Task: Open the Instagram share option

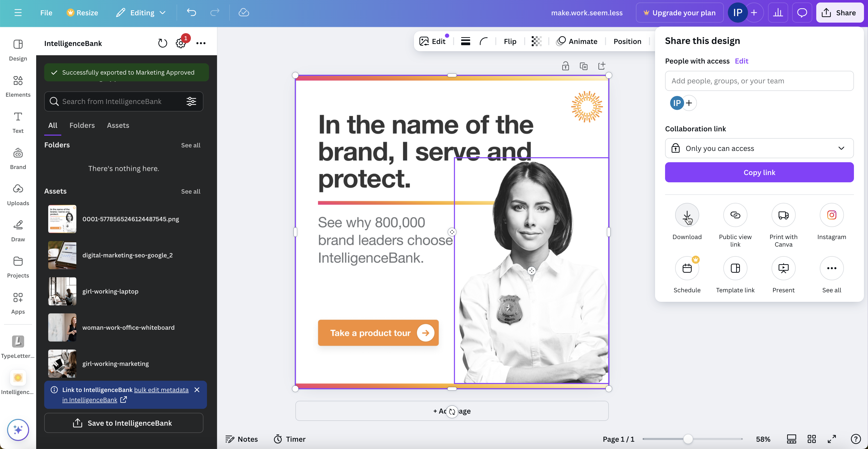Action: (x=831, y=215)
